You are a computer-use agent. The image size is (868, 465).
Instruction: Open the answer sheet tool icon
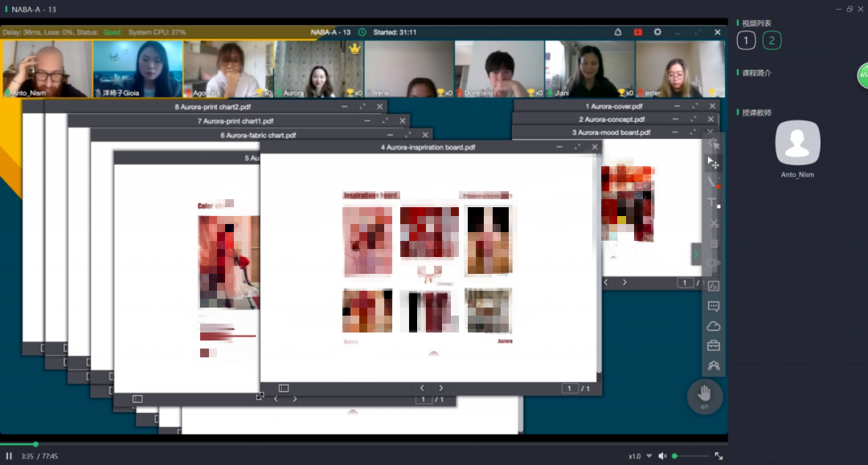click(x=714, y=286)
